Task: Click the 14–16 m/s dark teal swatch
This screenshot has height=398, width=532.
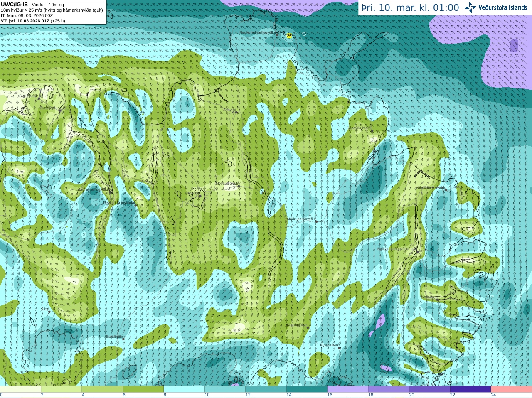Action: pyautogui.click(x=307, y=389)
